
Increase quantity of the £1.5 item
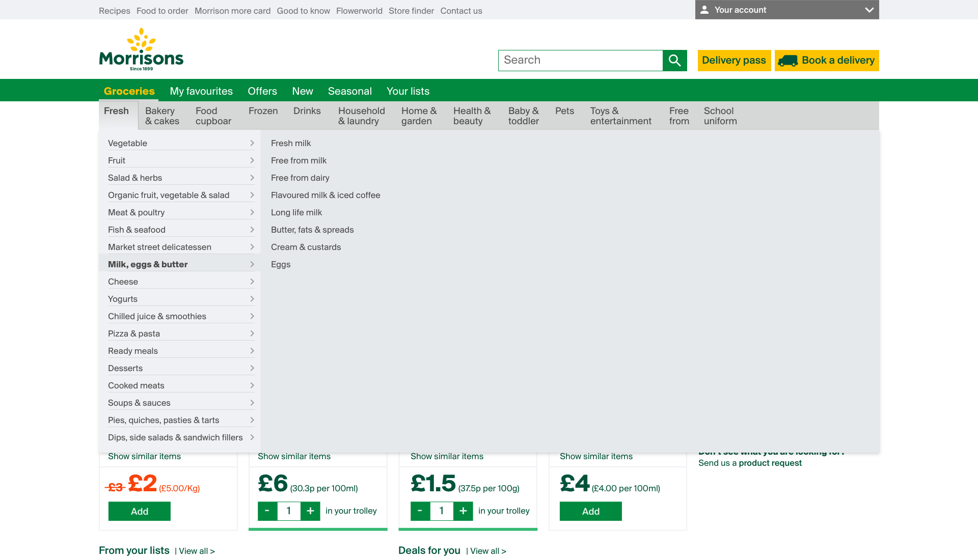pyautogui.click(x=463, y=511)
